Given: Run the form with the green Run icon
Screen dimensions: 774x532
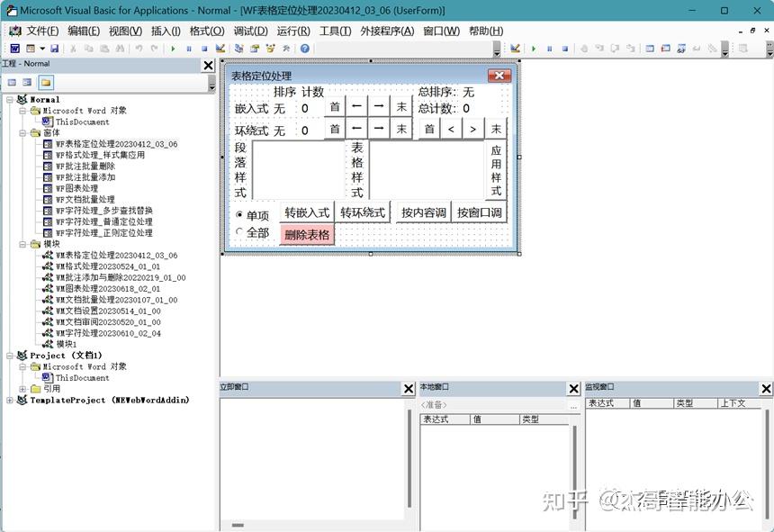Looking at the screenshot, I should coord(173,47).
